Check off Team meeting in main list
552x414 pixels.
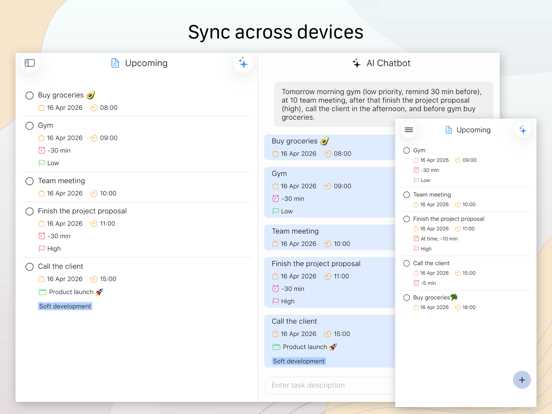(x=30, y=181)
